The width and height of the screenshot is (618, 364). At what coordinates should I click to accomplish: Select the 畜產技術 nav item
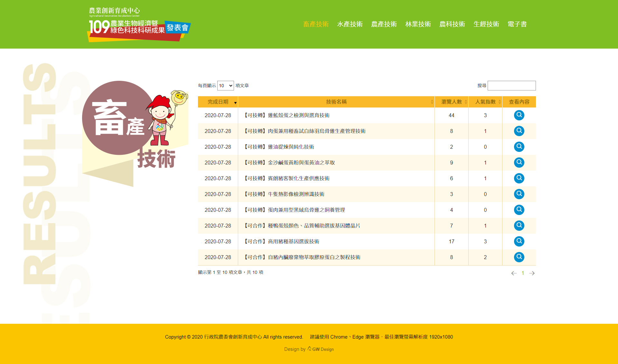coord(316,24)
